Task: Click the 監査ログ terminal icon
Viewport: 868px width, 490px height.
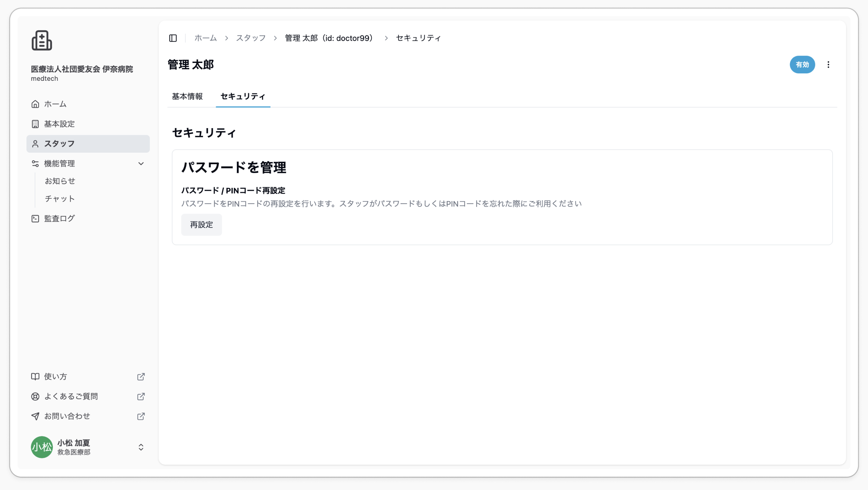Action: [x=35, y=219]
